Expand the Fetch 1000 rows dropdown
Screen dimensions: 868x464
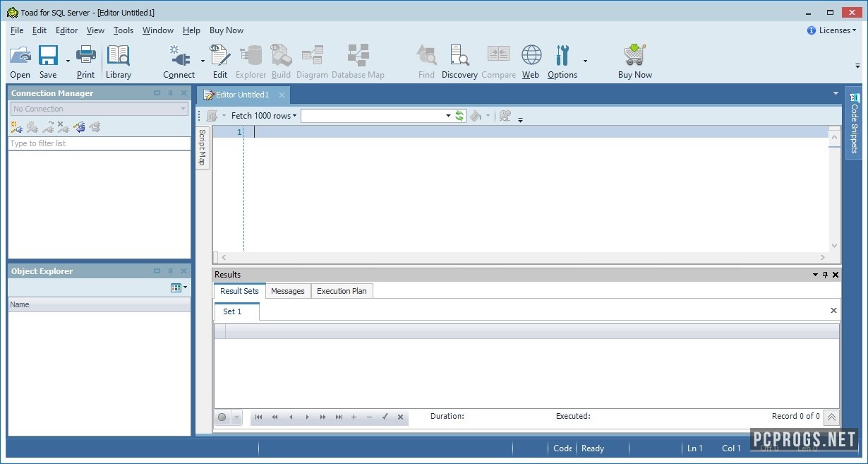coord(294,116)
